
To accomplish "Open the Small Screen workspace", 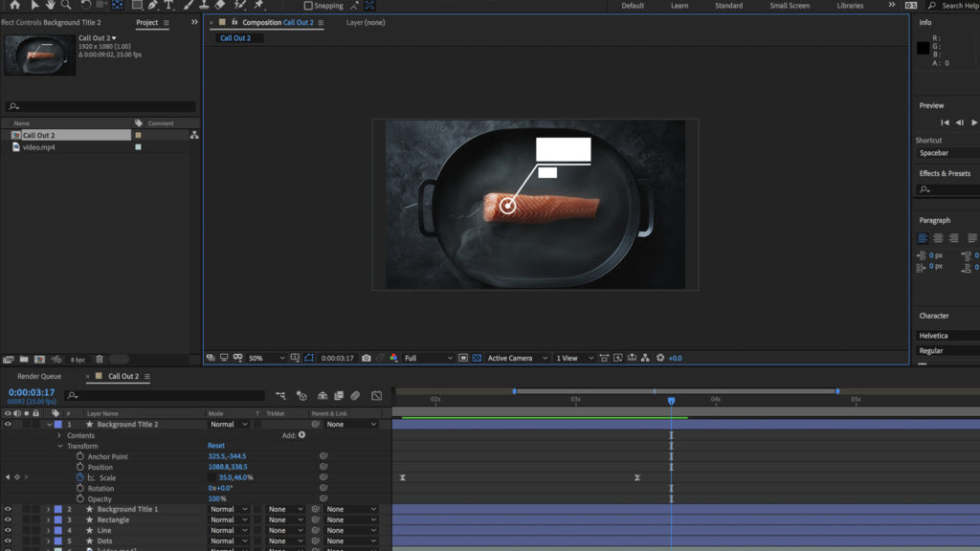I will point(789,6).
